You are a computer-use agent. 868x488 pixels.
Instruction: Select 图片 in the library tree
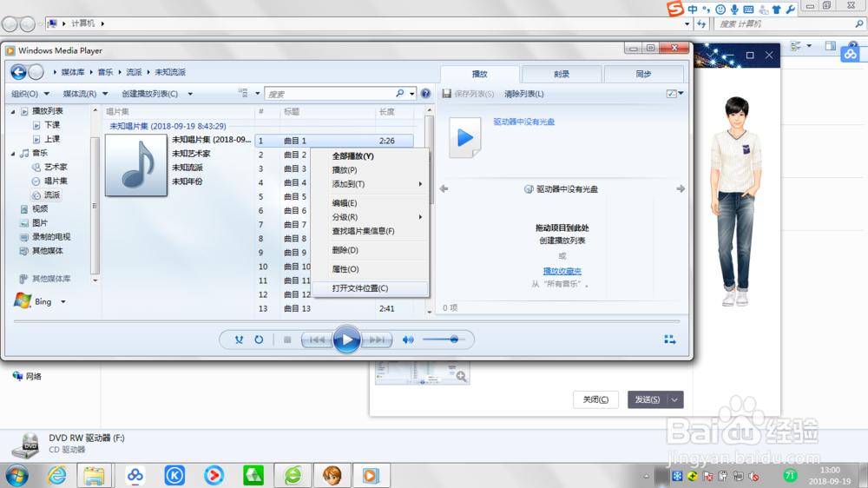(x=34, y=222)
